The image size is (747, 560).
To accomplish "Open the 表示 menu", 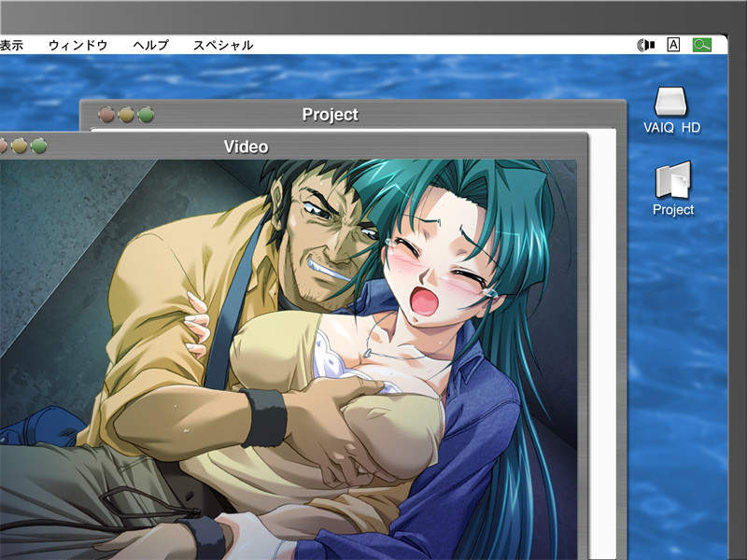I will point(11,45).
